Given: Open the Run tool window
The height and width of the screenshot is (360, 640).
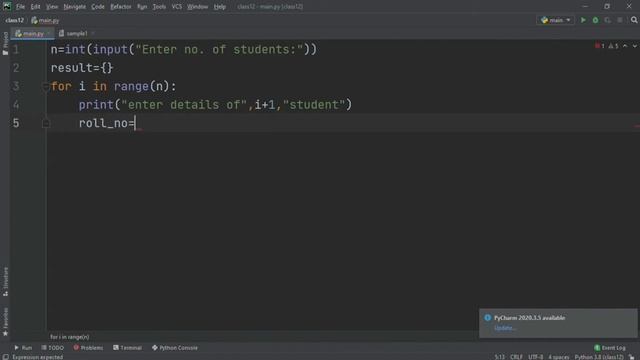Looking at the screenshot, I should [x=23, y=348].
